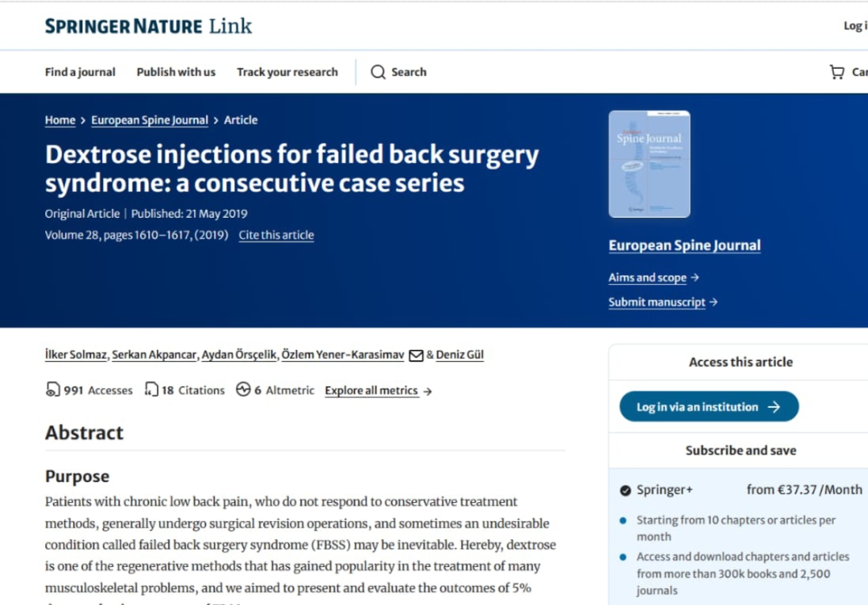
Task: Click the search magnifier icon
Action: point(378,72)
